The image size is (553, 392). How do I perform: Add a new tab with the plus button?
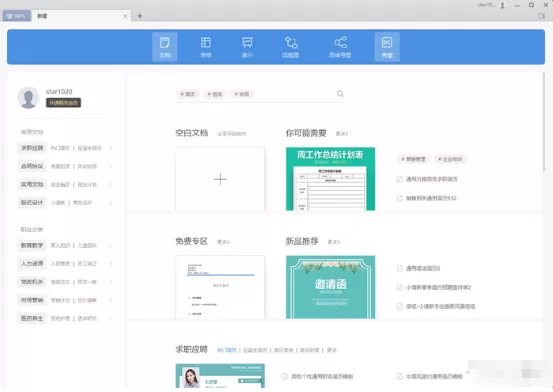pyautogui.click(x=140, y=16)
